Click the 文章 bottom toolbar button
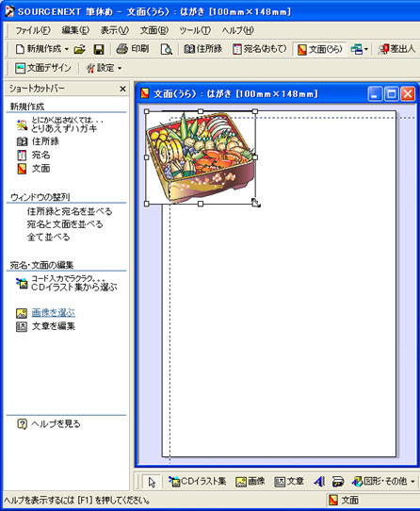 (x=289, y=482)
